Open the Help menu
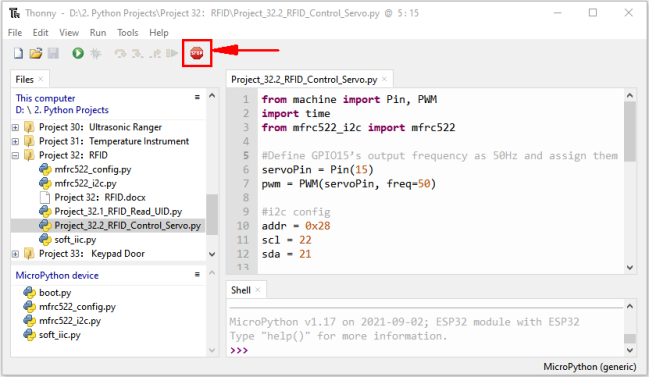649x378 pixels. coord(159,33)
